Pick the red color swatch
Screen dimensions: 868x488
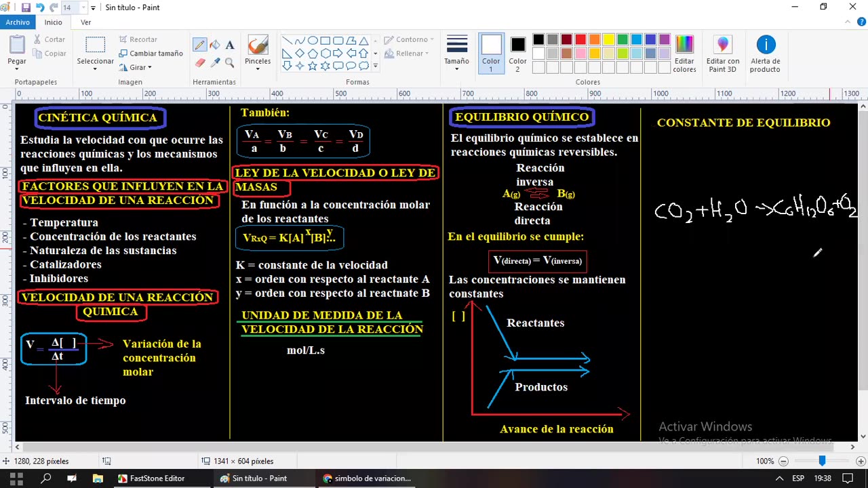coord(580,40)
